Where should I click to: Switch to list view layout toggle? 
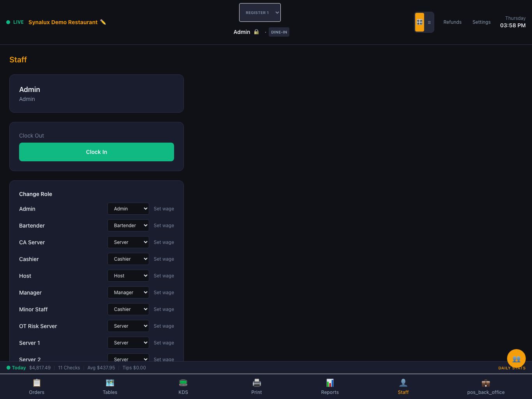coord(429,22)
